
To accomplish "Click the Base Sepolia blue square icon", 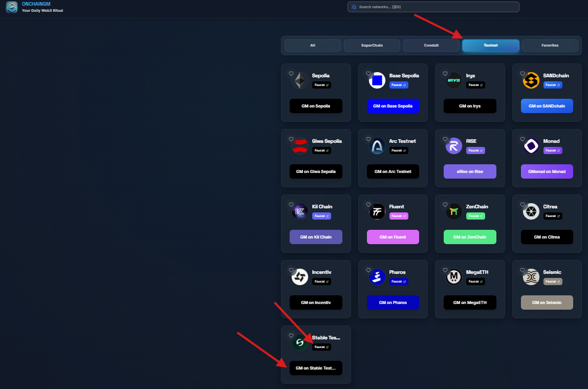I will tap(377, 80).
